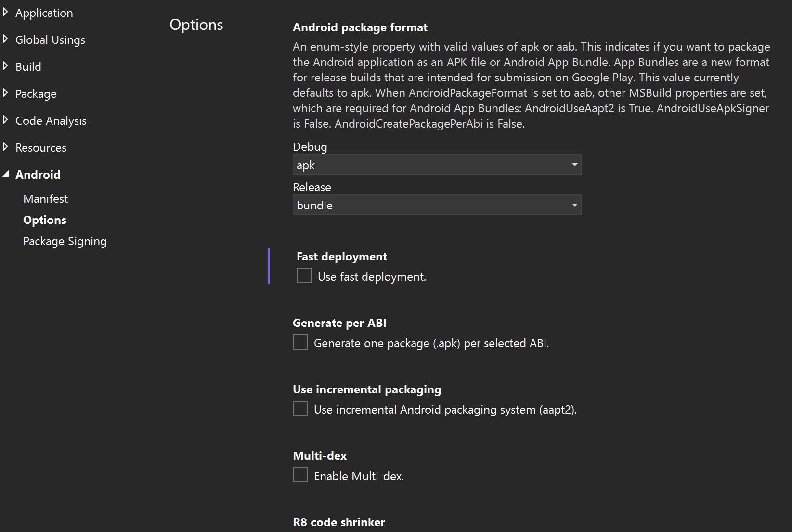Select the Android section header
Screen dimensions: 792x532
[38, 174]
